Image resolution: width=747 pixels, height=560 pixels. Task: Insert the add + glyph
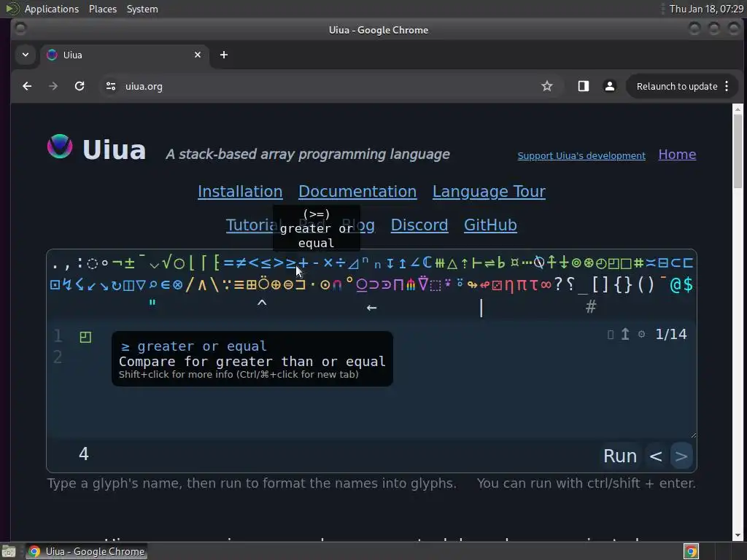point(303,262)
